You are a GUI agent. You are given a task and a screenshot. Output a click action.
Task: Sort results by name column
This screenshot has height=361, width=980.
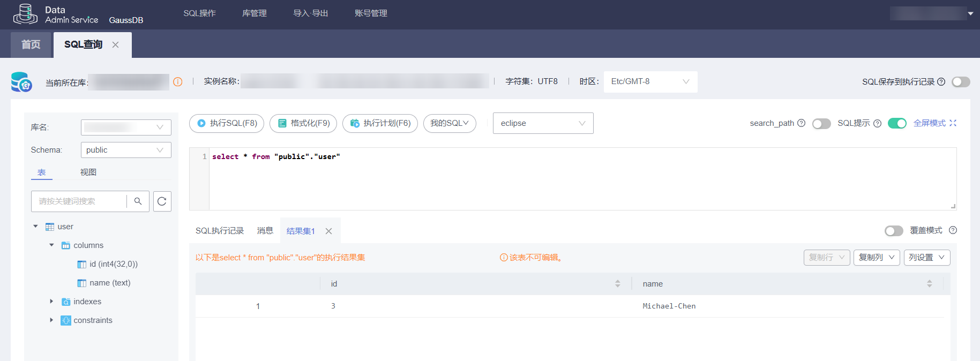[x=930, y=284]
